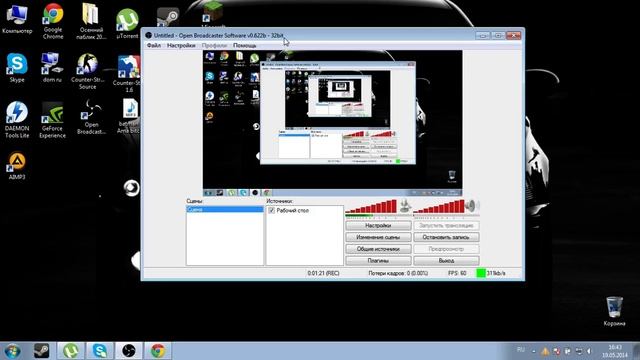
Task: Click the FPS: 60 status text
Action: 457,273
